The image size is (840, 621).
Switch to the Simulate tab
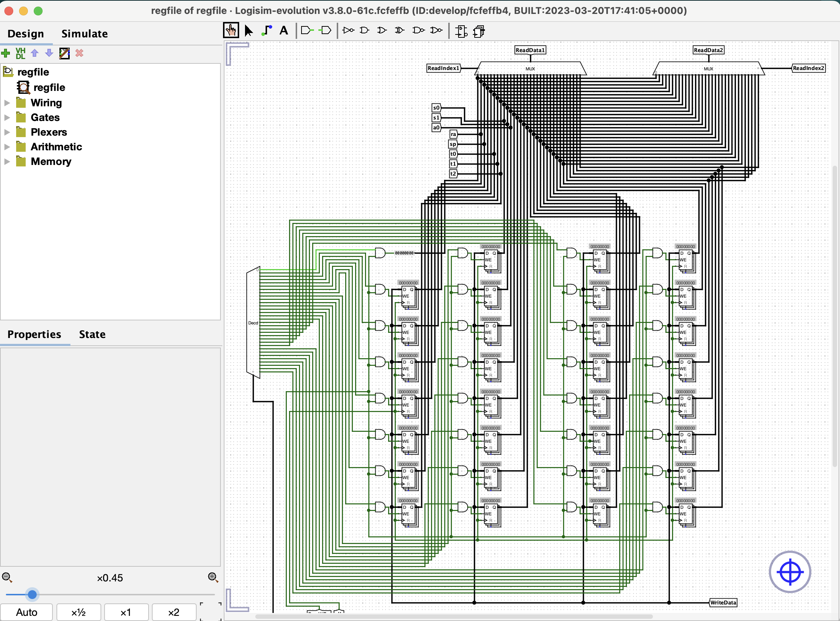(84, 34)
